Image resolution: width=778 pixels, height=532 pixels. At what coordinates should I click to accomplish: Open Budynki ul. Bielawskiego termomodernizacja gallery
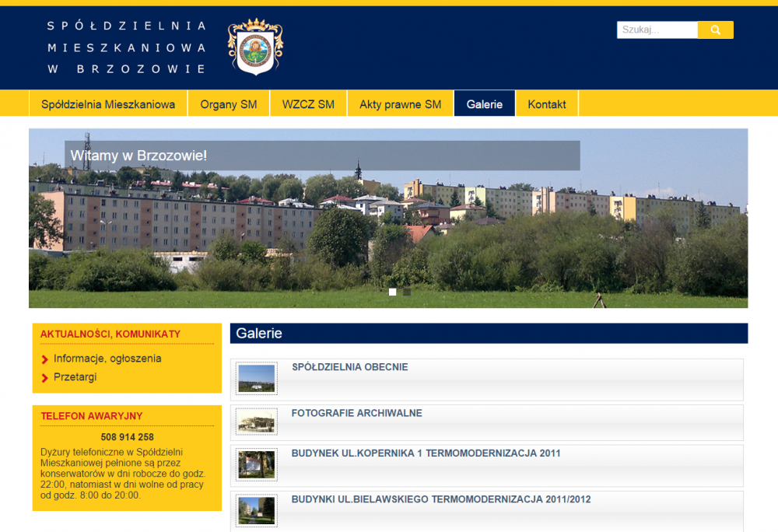440,499
